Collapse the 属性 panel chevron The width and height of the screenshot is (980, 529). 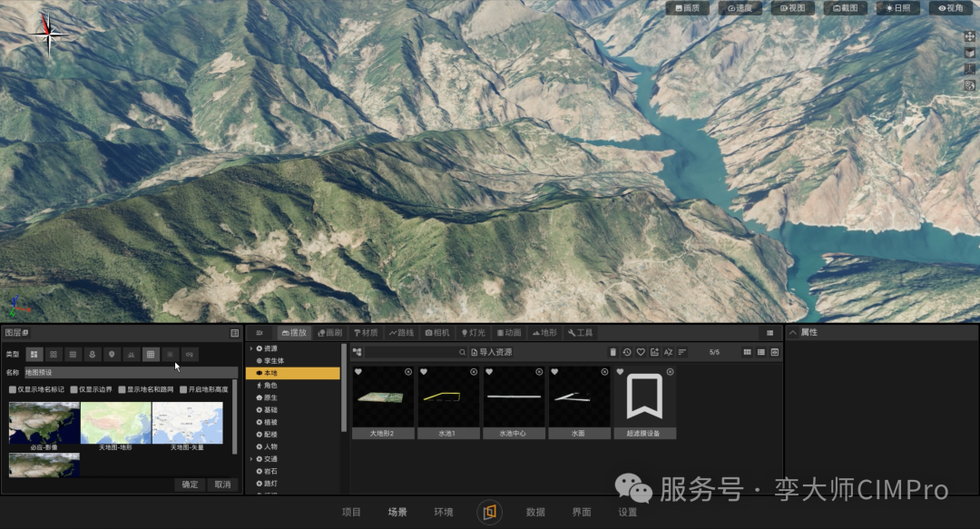tap(793, 333)
